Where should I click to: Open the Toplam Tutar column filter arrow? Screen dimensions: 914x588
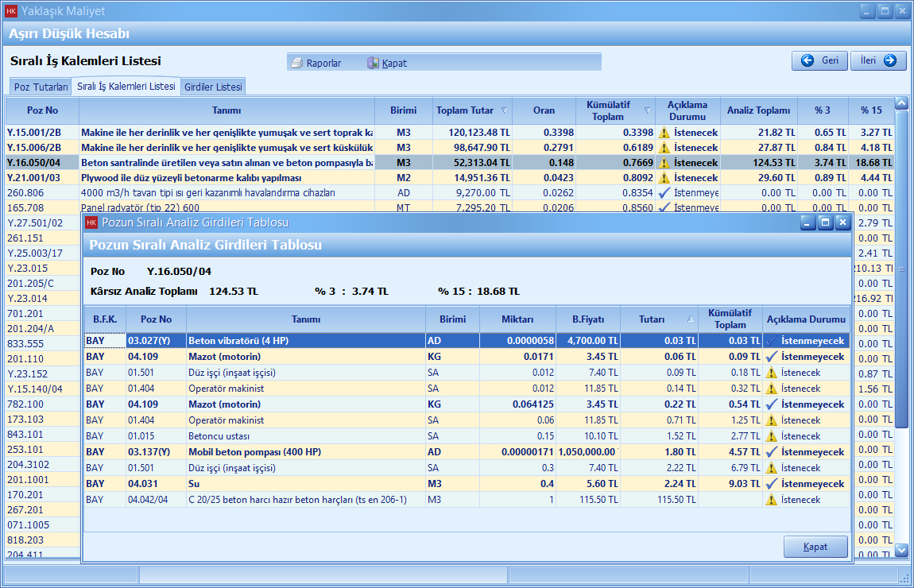[503, 110]
